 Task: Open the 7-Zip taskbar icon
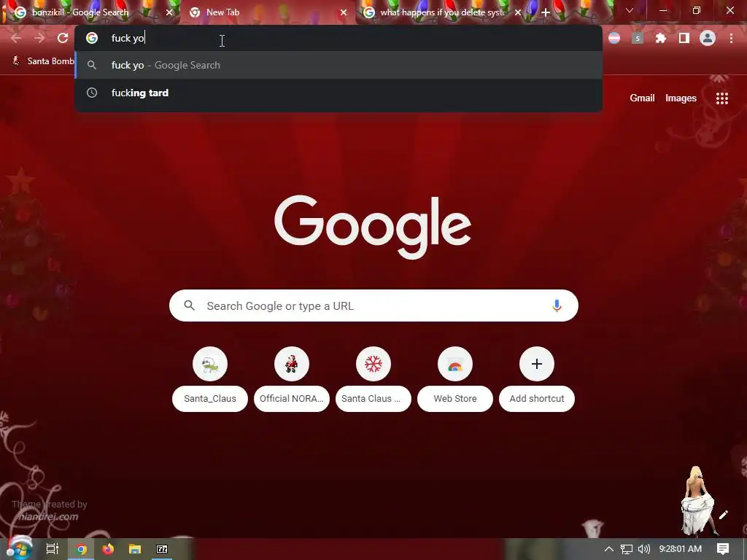pyautogui.click(x=162, y=549)
